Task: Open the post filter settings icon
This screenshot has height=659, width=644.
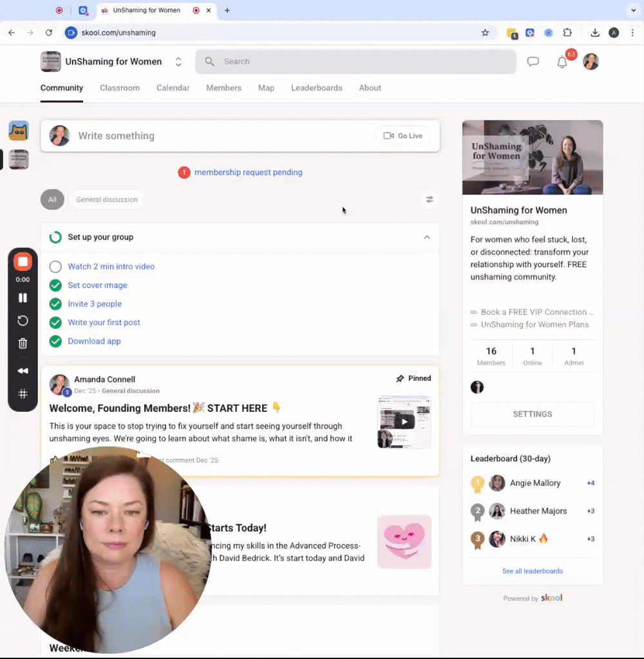Action: tap(430, 200)
